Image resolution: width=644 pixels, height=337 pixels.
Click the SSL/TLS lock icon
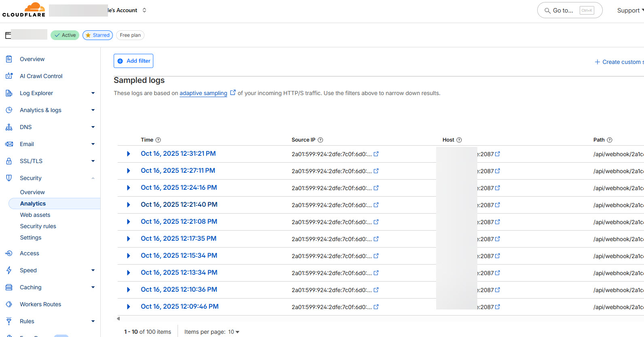[x=9, y=161]
